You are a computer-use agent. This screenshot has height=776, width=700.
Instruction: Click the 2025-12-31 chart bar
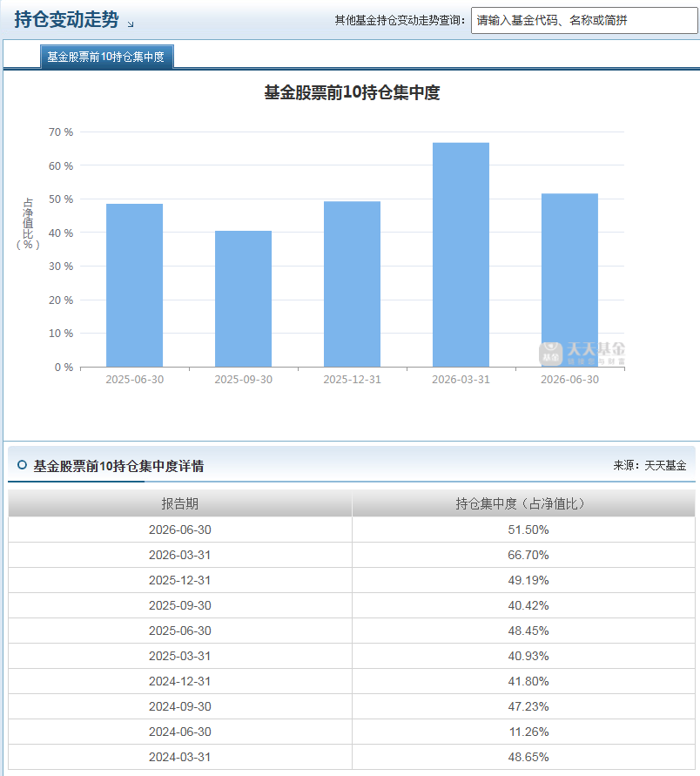[x=353, y=284]
